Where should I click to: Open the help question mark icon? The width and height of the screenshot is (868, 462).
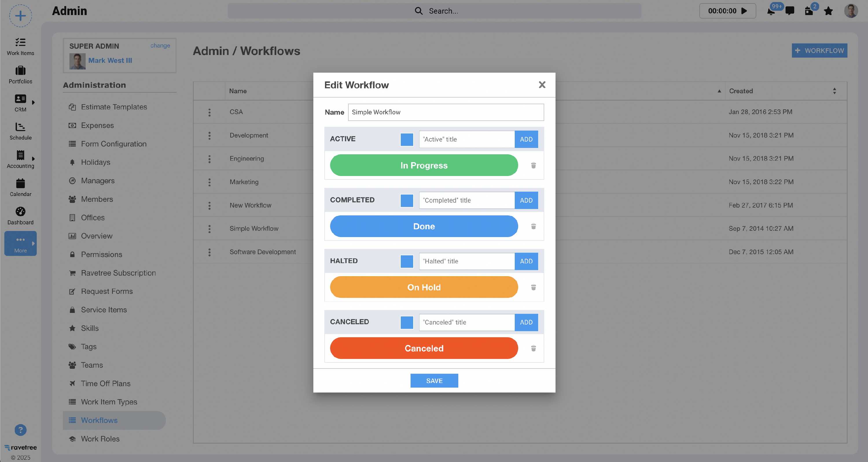coord(20,430)
